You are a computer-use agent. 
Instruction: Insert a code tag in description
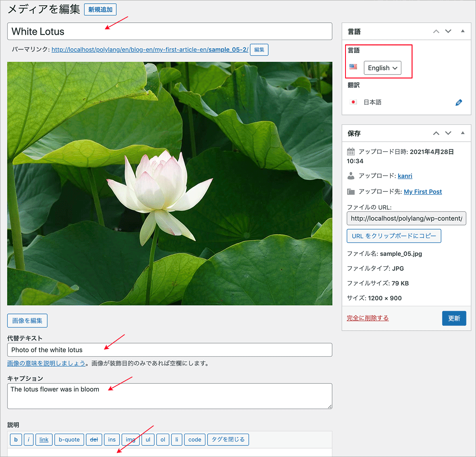point(194,440)
